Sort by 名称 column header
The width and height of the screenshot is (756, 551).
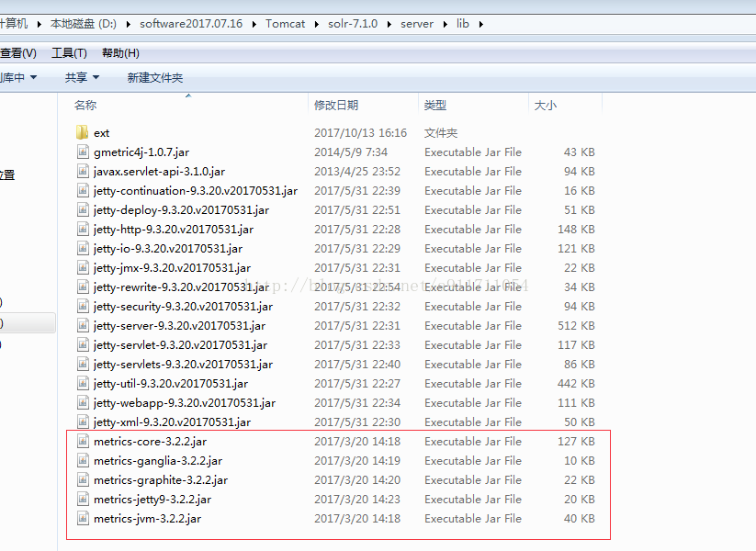coord(85,105)
